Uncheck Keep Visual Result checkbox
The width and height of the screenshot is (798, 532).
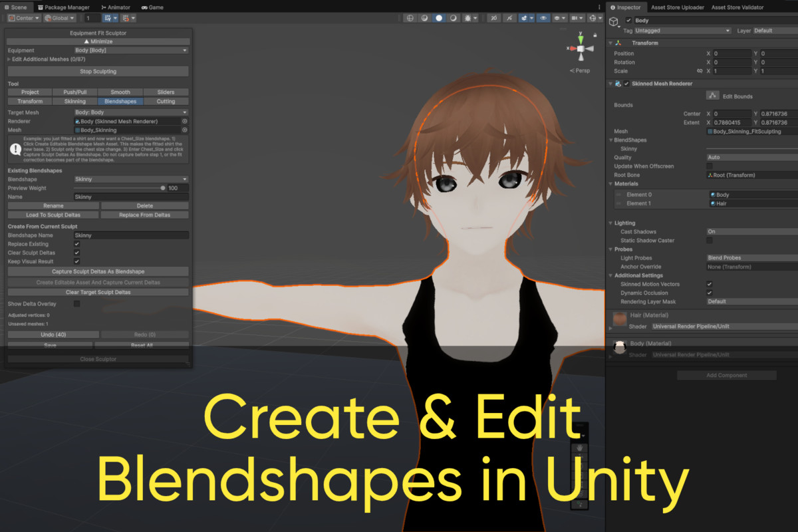point(76,261)
